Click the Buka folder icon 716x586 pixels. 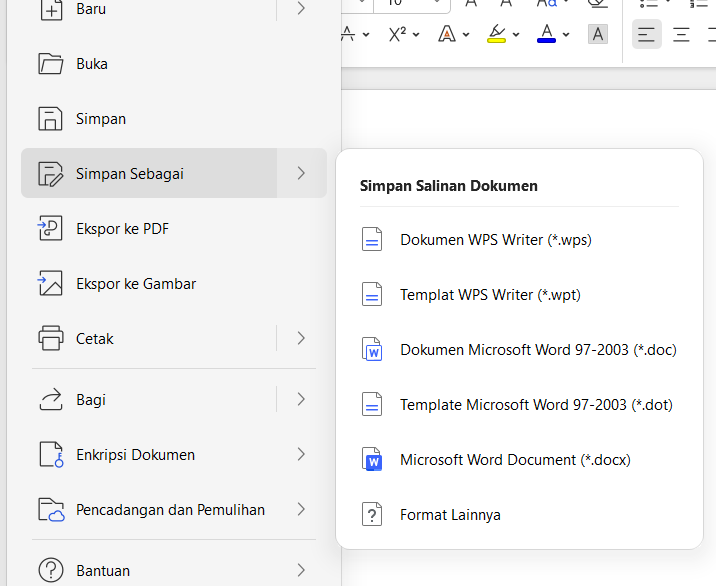tap(51, 64)
